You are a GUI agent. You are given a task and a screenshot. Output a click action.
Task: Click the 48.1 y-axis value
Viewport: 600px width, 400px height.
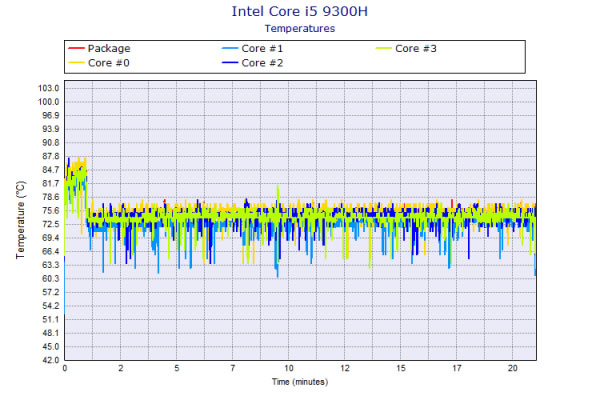coord(51,333)
